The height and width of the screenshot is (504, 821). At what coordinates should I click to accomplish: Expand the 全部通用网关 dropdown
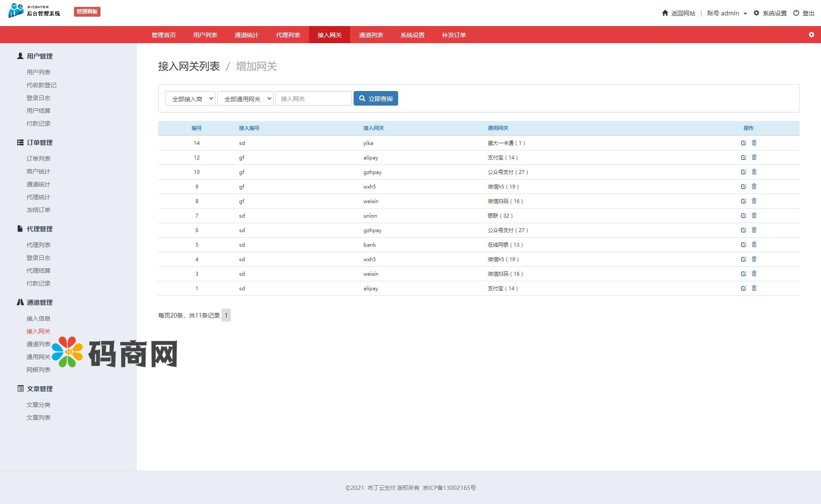(245, 99)
